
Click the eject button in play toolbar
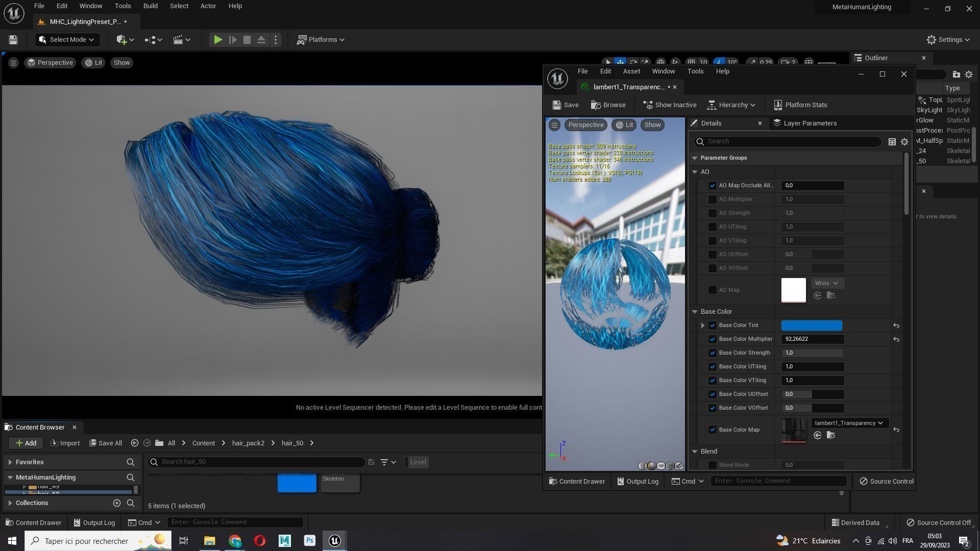coord(261,40)
